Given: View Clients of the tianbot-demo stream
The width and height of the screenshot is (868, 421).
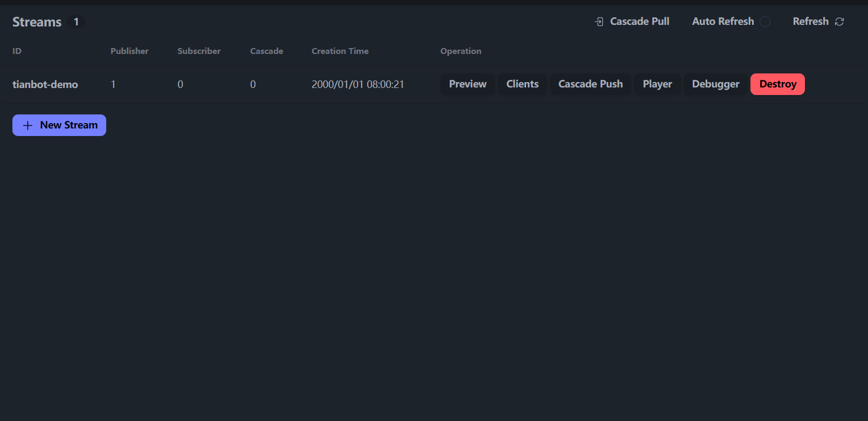Looking at the screenshot, I should pos(522,84).
